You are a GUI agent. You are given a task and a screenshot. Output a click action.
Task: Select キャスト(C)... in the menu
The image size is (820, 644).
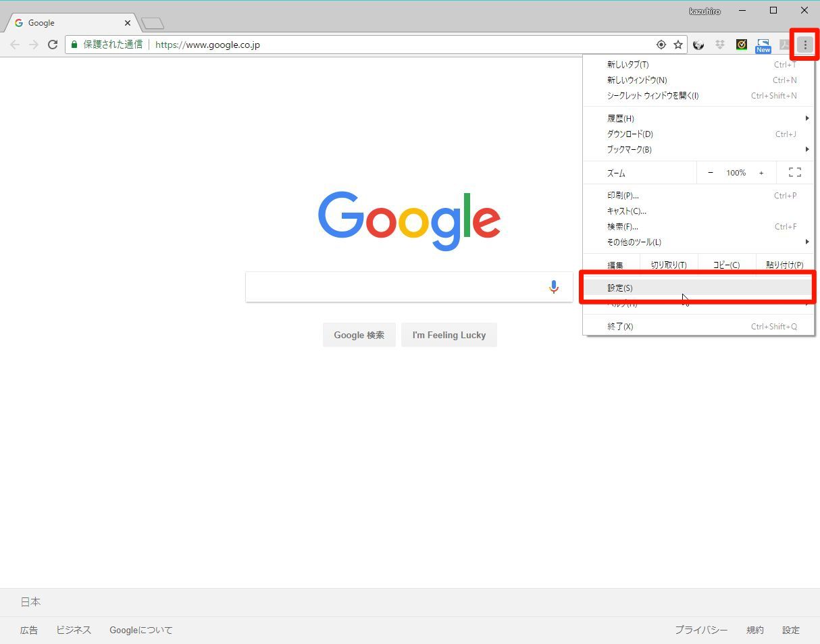click(699, 211)
